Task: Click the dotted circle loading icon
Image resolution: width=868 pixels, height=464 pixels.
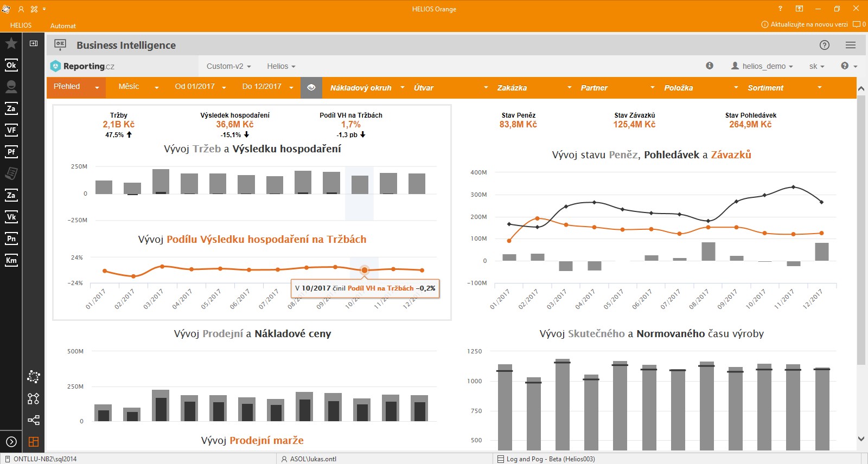Action: 34,377
